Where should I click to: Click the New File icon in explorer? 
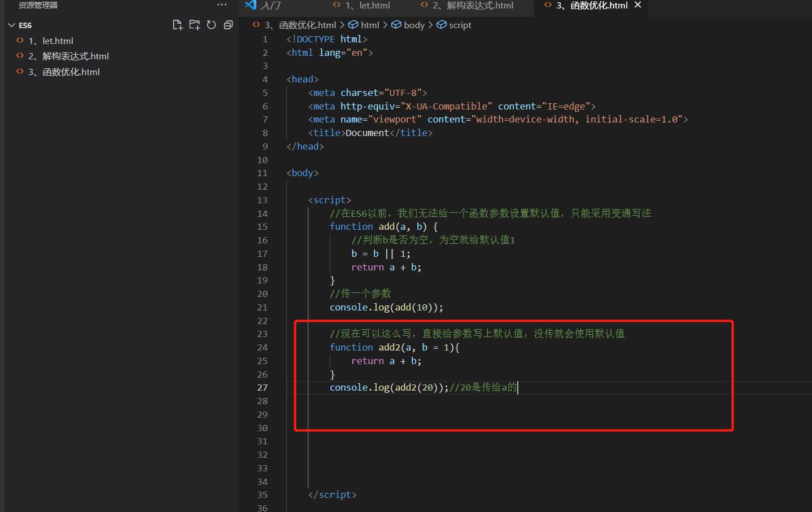point(177,25)
